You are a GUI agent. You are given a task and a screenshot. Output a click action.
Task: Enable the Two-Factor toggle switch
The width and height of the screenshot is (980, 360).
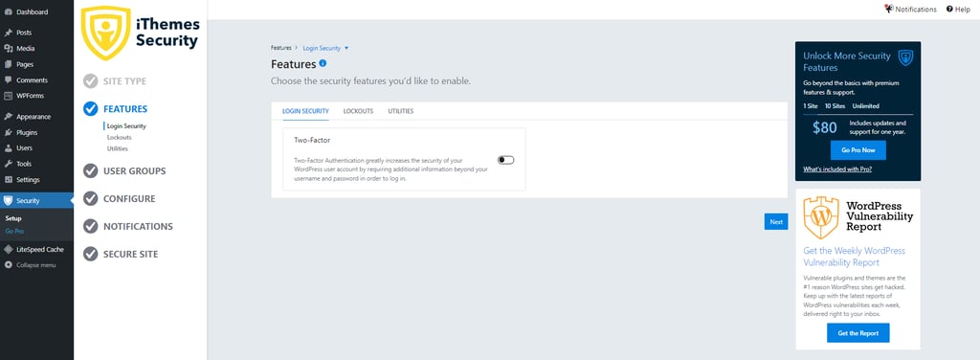point(505,160)
